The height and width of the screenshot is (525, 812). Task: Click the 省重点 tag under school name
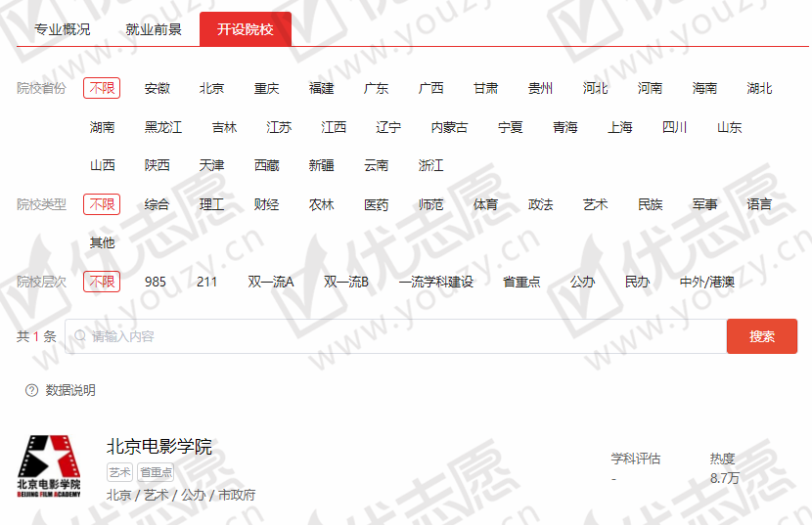tap(156, 472)
